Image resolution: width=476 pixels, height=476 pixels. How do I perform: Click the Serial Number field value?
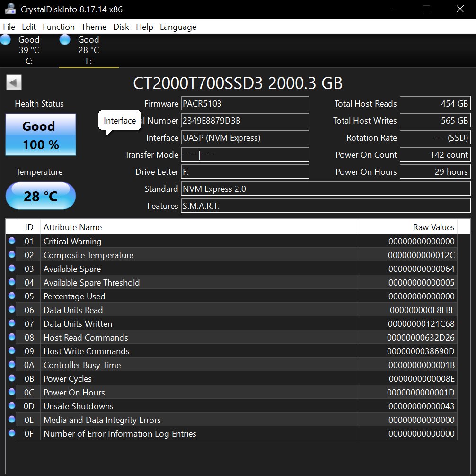pos(245,121)
